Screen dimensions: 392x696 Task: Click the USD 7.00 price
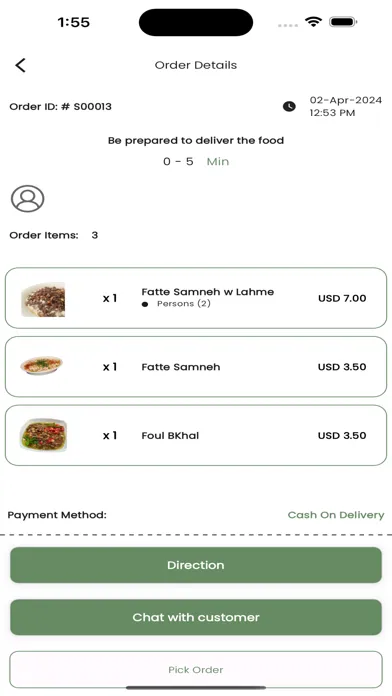pos(342,298)
